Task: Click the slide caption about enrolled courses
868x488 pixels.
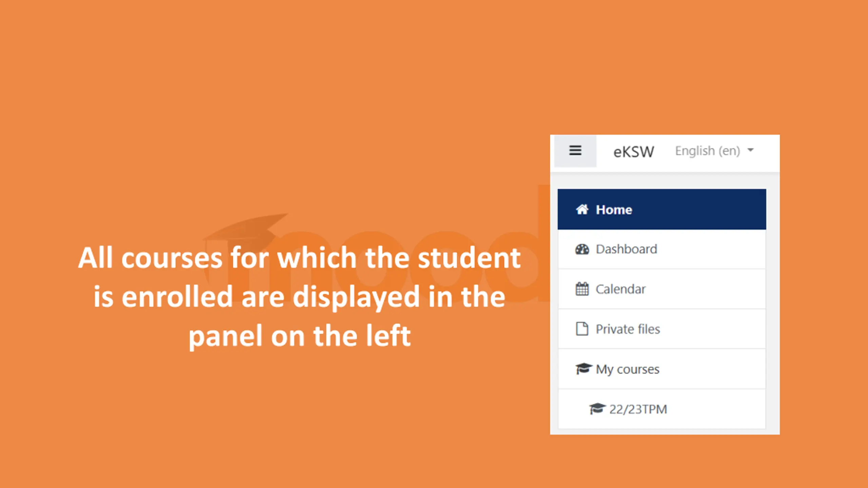Action: (299, 296)
